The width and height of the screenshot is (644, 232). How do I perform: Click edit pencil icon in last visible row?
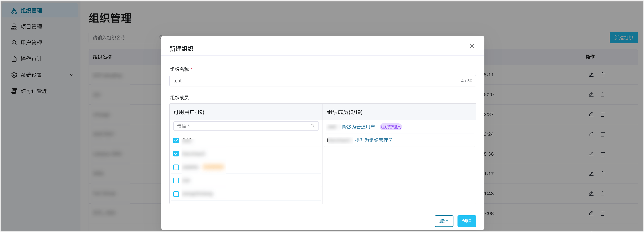[x=591, y=213]
